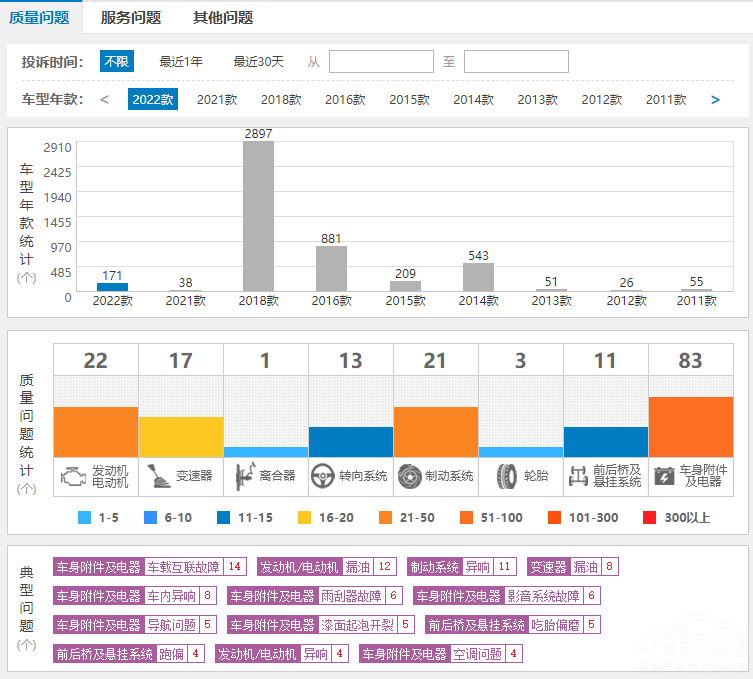Switch to the 服务问题 tab
This screenshot has height=679, width=753.
coord(131,17)
